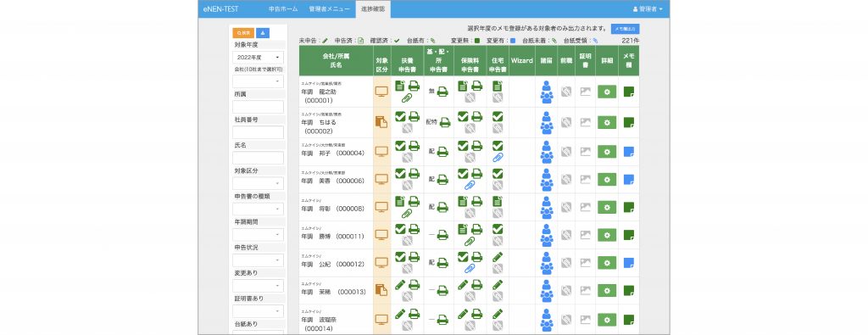Click blue paperclip under 保険料申告書 for 美香
868x335 pixels.
click(470, 185)
